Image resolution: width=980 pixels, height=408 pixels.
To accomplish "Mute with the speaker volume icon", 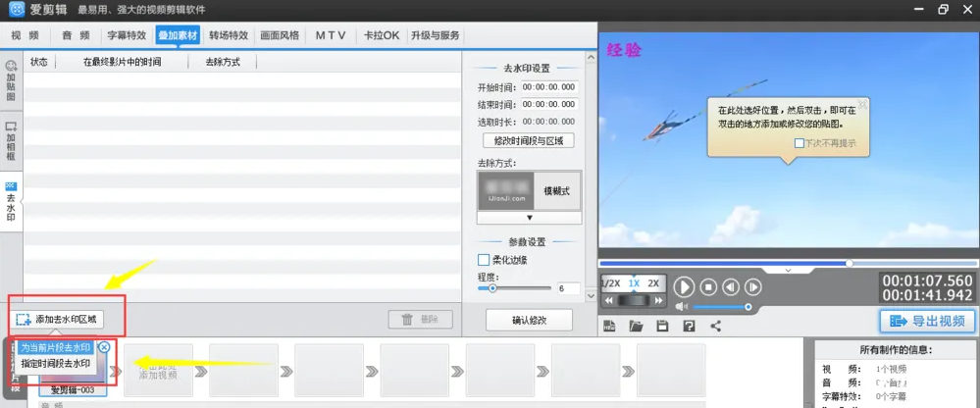I will click(681, 306).
